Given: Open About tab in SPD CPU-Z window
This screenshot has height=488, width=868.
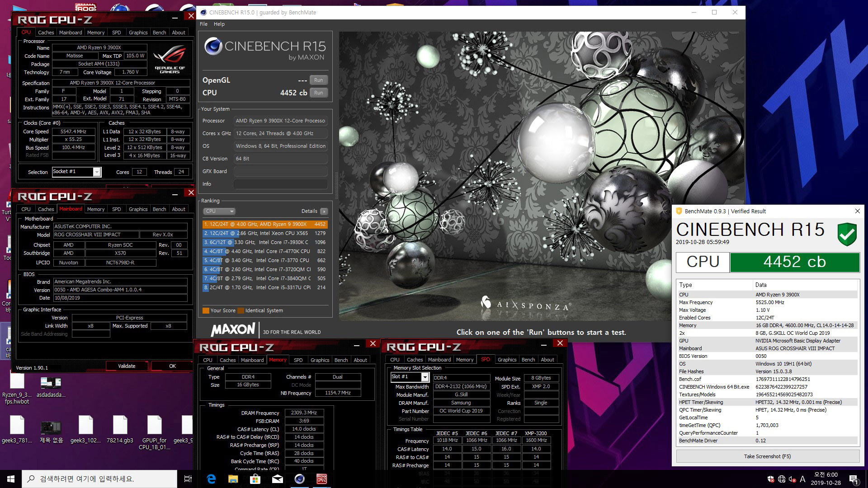Looking at the screenshot, I should click(x=547, y=360).
